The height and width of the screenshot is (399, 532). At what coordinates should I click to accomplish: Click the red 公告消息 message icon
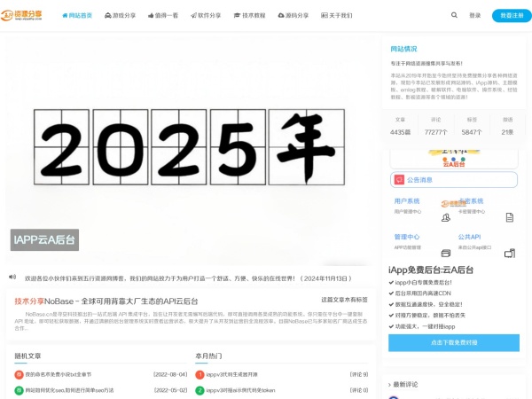399,180
